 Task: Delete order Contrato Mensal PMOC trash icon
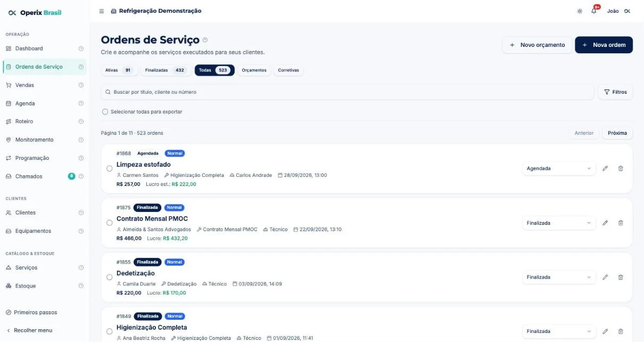pyautogui.click(x=621, y=223)
